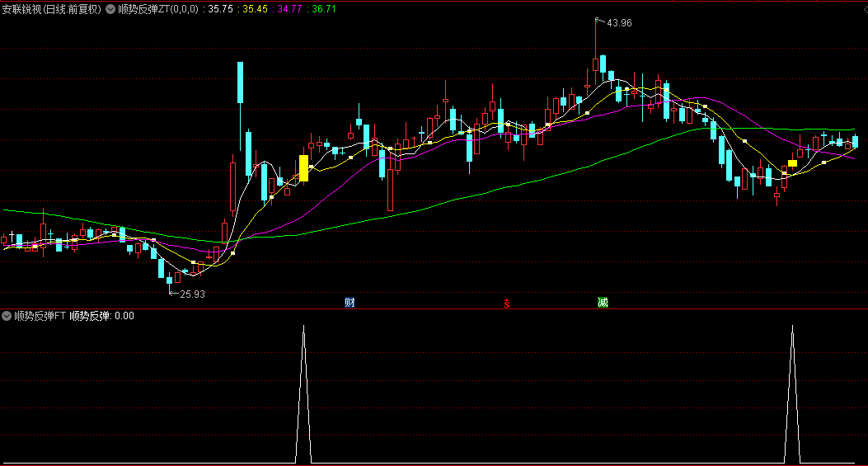Click the yellow indicator value 35.45
The width and height of the screenshot is (868, 466).
click(x=255, y=9)
